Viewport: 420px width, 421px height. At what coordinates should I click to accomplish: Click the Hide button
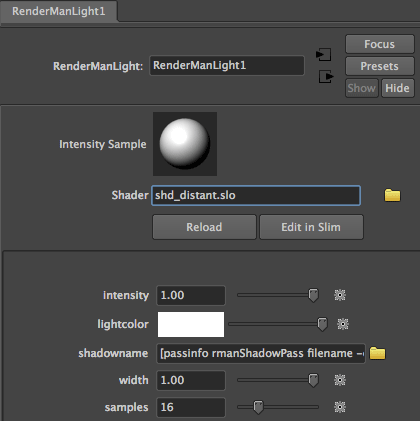(398, 88)
